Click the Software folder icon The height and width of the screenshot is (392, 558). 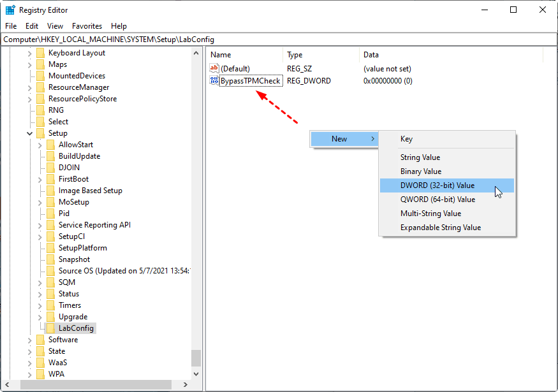[x=41, y=340]
